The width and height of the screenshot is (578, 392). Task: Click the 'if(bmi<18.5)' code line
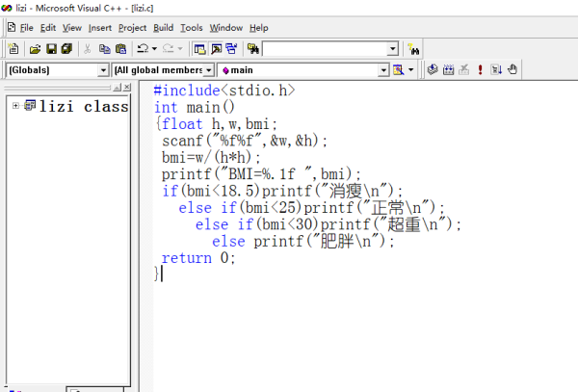point(282,192)
